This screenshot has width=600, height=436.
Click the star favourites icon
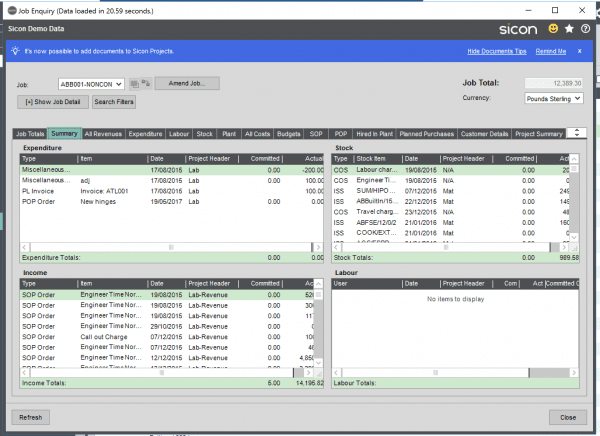pyautogui.click(x=569, y=29)
